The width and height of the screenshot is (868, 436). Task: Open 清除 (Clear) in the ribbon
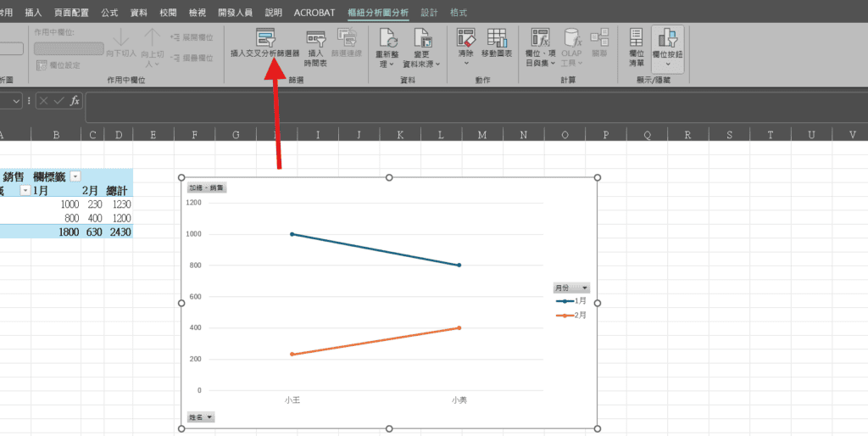click(x=465, y=38)
